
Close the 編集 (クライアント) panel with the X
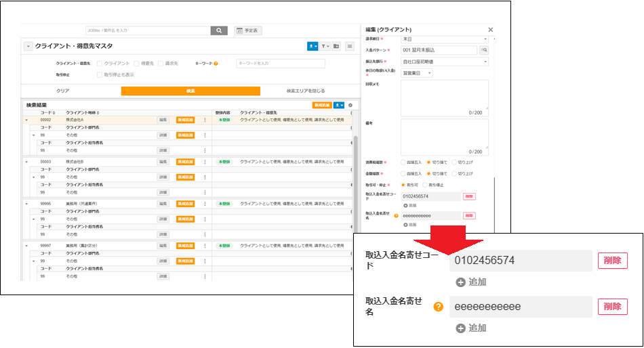490,30
